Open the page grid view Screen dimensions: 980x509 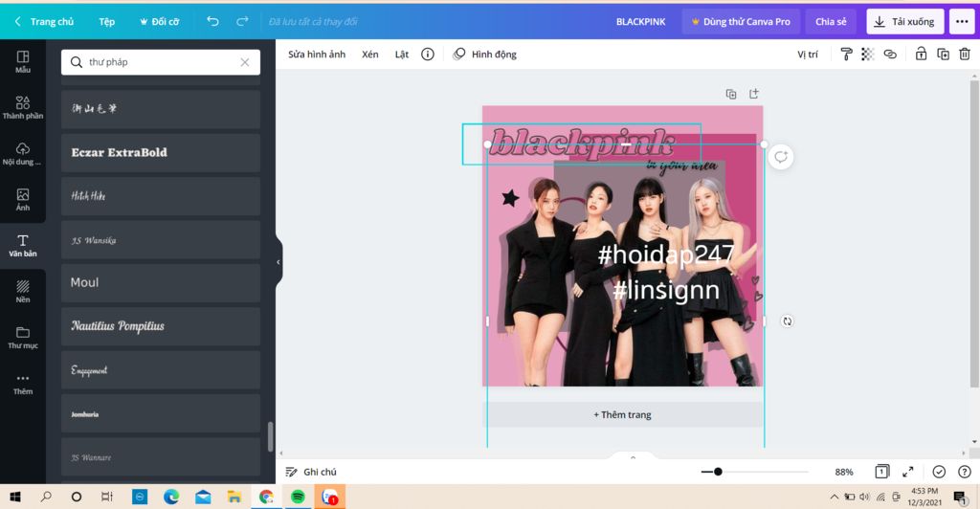[881, 472]
